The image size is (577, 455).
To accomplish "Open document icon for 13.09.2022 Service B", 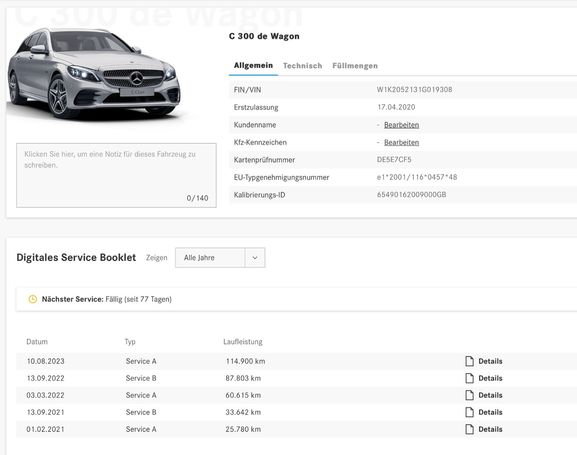I will point(469,378).
